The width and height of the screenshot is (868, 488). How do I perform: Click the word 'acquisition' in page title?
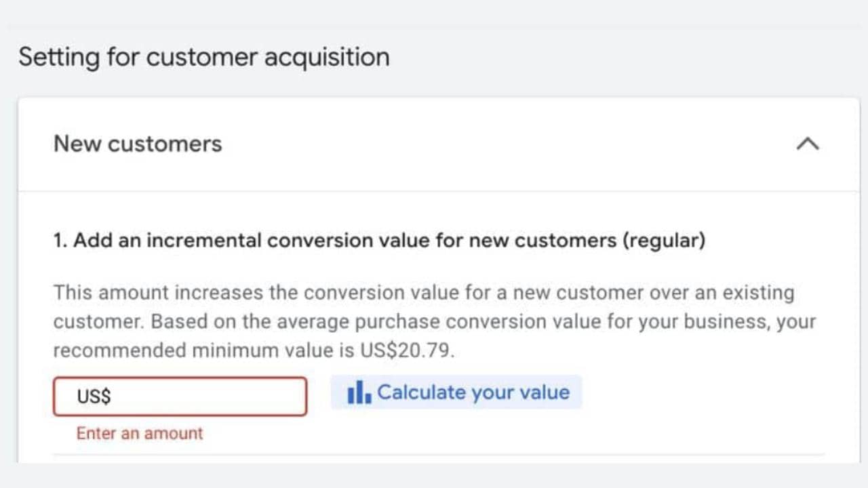coord(327,57)
